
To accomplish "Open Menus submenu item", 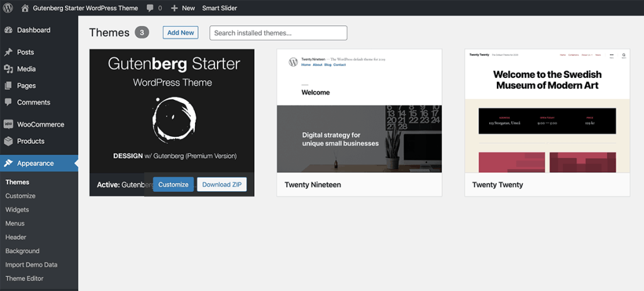I will pyautogui.click(x=15, y=223).
